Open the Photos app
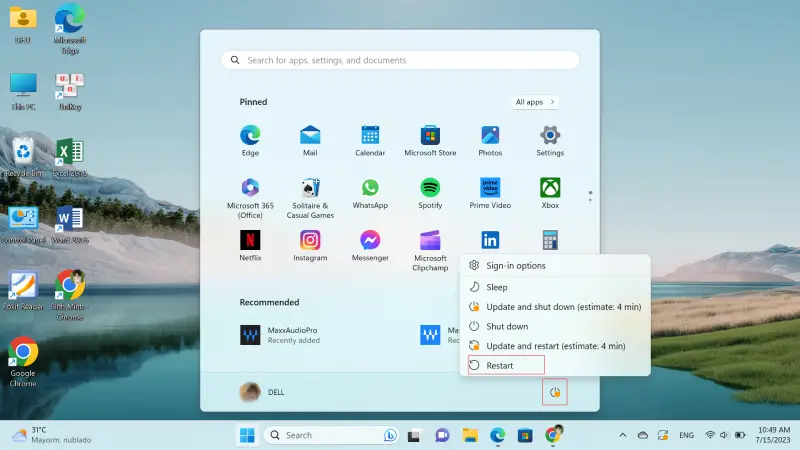 490,140
